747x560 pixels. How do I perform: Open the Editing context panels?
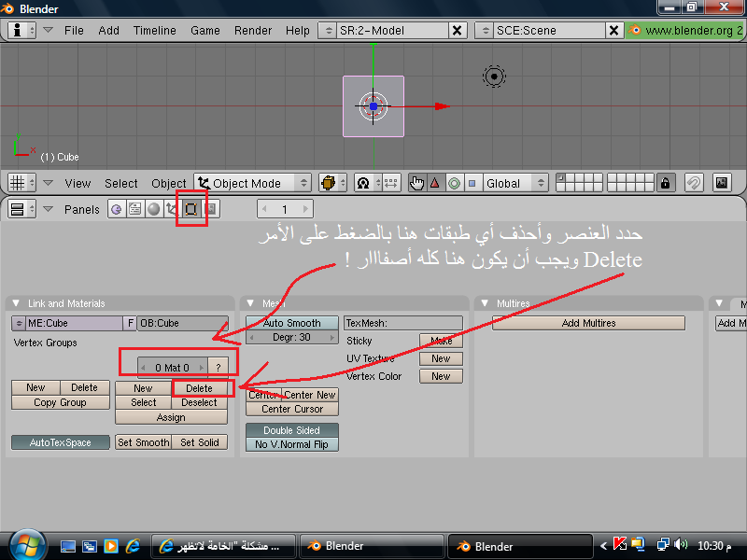tap(191, 209)
